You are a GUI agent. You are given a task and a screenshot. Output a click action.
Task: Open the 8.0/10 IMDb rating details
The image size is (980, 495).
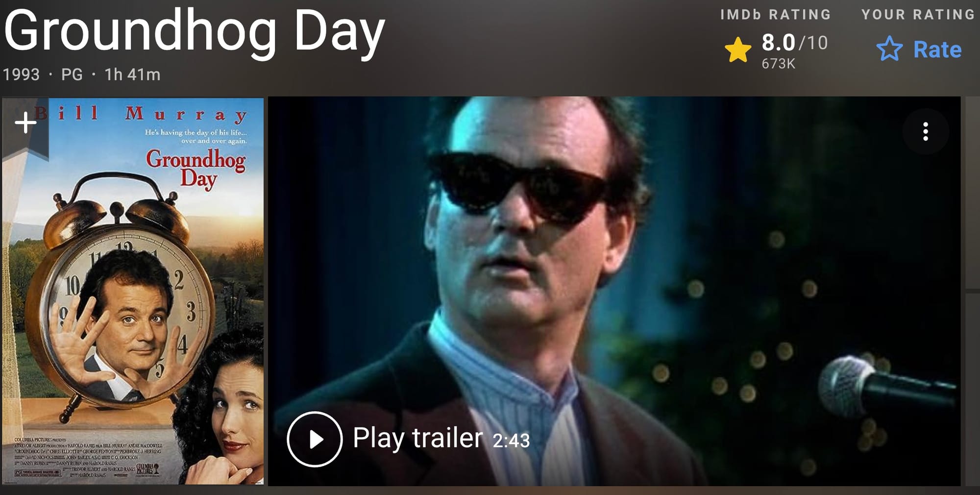[794, 43]
